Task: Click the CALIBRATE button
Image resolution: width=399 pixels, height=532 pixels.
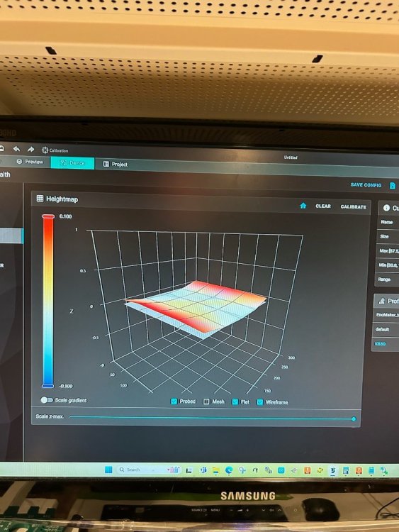Action: click(353, 206)
